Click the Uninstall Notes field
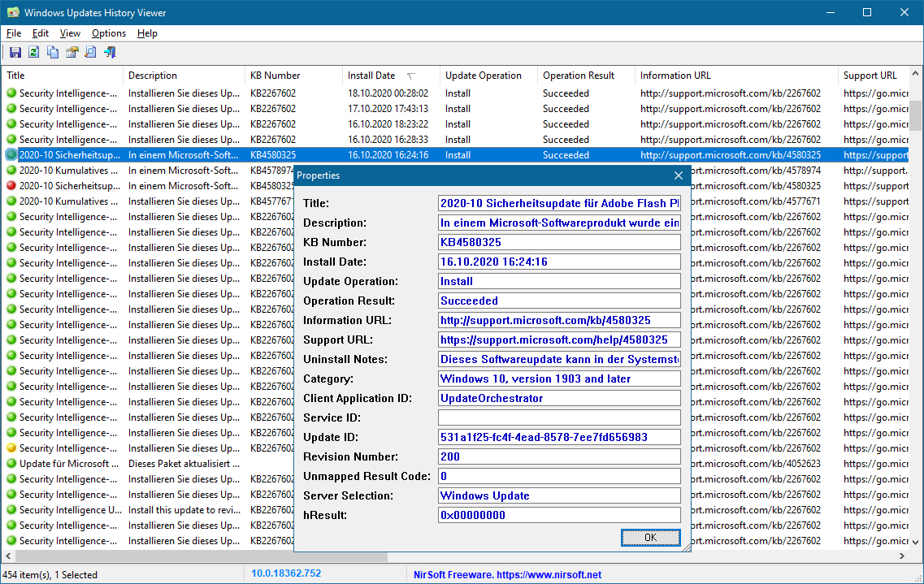 (559, 359)
